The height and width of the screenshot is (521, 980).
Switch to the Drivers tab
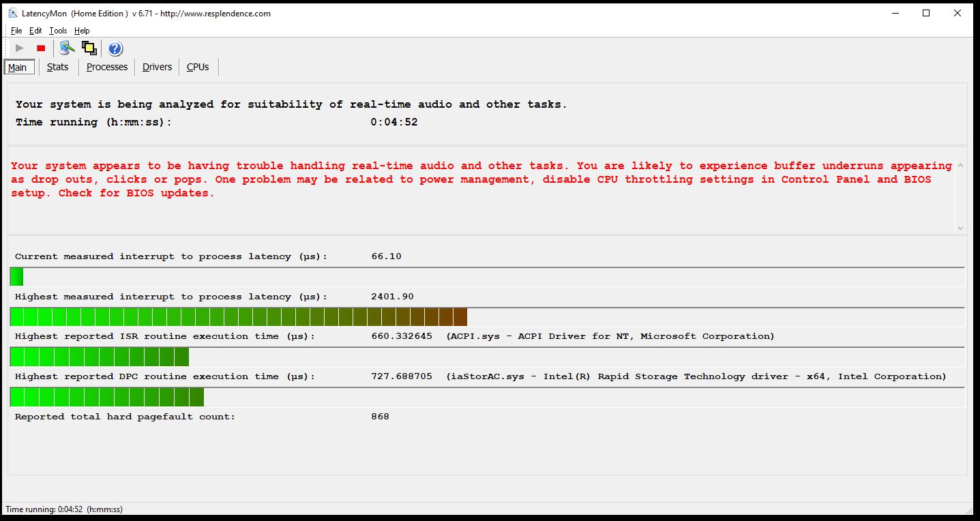(157, 67)
